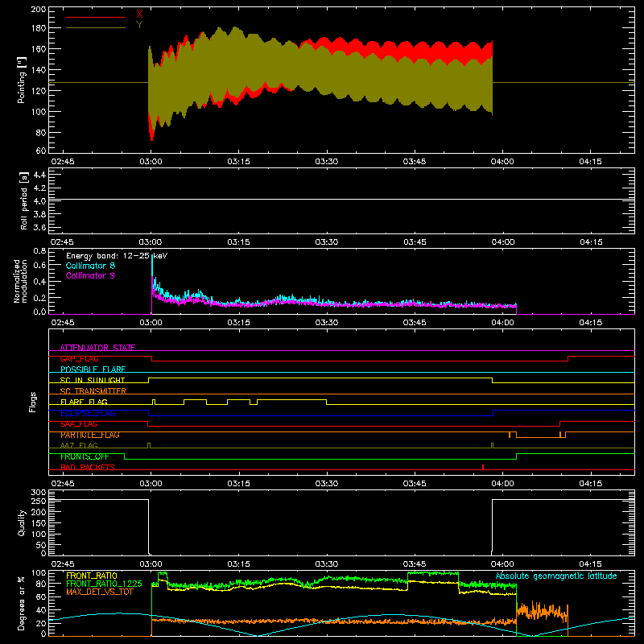Select the AAZ_FLAG label
Viewport: 644px width, 644px height.
pyautogui.click(x=79, y=445)
